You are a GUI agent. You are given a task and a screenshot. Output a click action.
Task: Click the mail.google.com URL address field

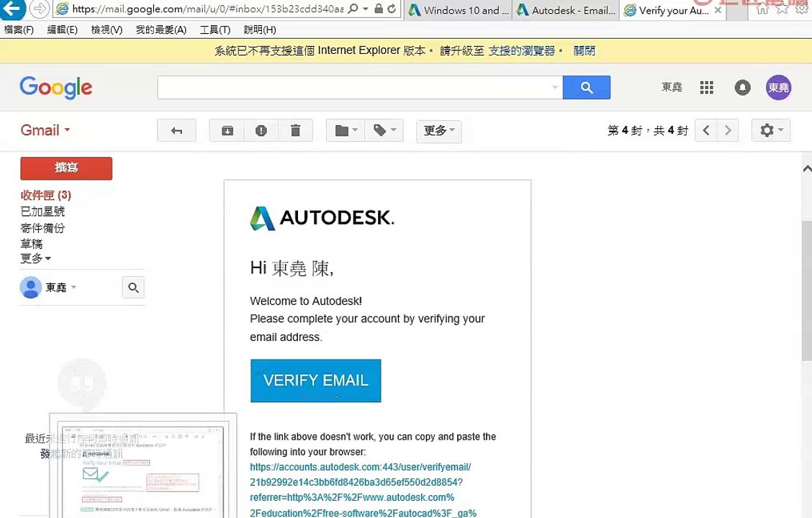[x=207, y=9]
